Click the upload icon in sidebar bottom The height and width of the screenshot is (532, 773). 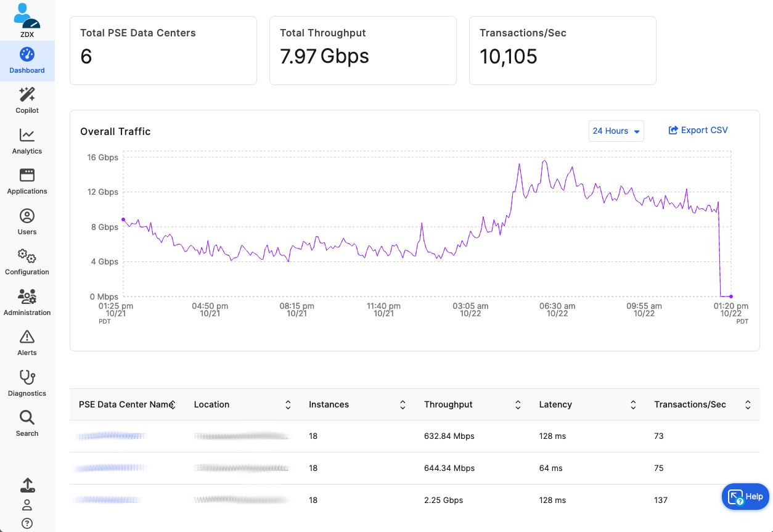tap(27, 485)
